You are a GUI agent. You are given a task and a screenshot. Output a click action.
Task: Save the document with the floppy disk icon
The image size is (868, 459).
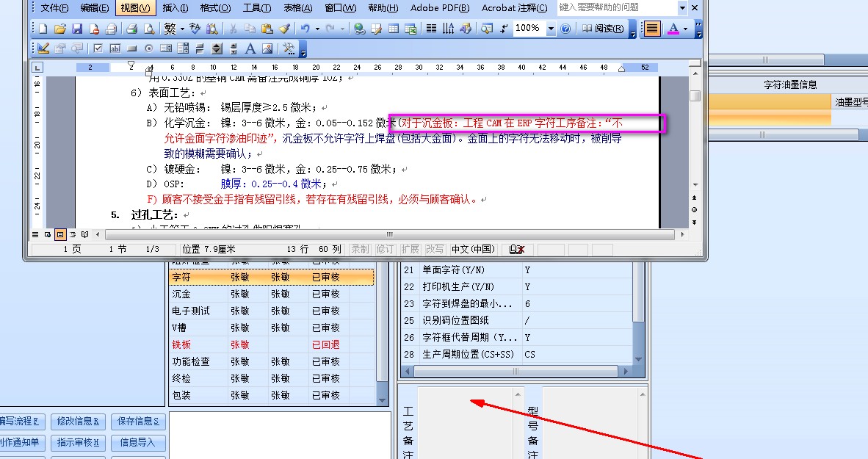(77, 28)
